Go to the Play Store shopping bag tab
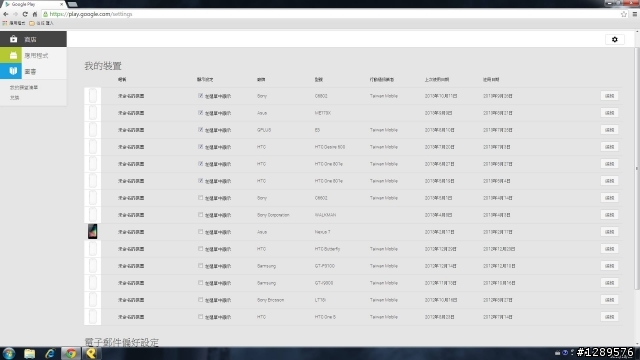 point(33,39)
